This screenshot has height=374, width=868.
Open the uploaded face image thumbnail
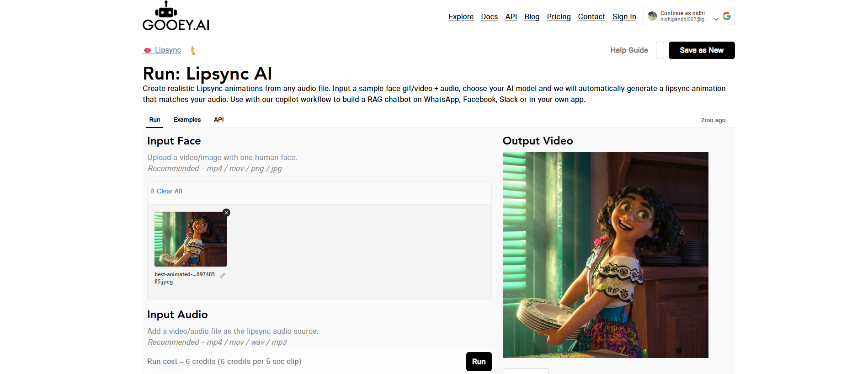(191, 239)
